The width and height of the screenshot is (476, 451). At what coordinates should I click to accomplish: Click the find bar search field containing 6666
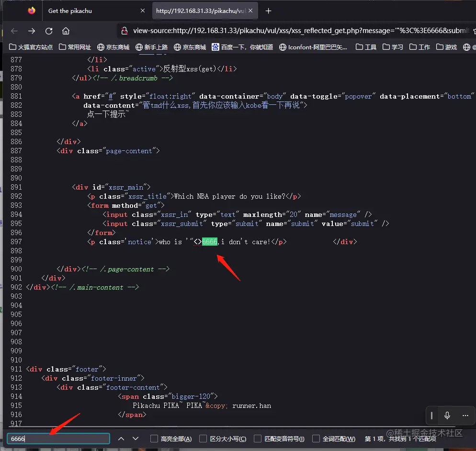pyautogui.click(x=58, y=439)
